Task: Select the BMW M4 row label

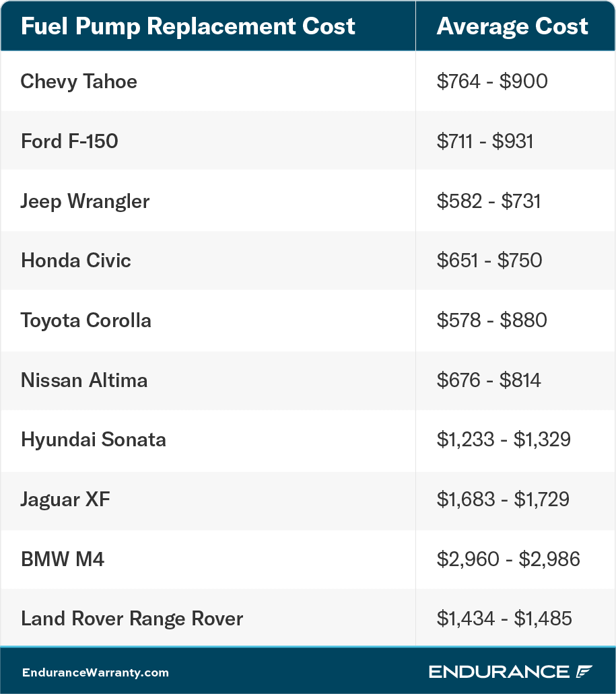Action: tap(63, 559)
